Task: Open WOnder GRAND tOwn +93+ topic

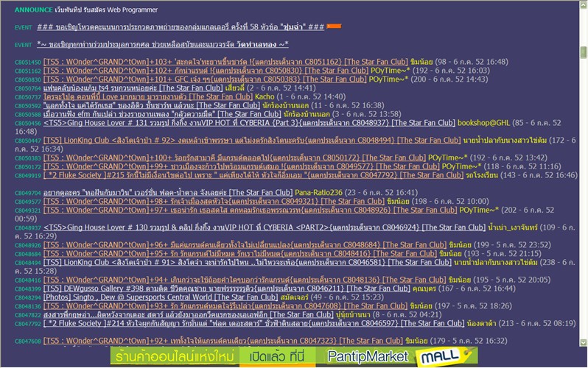Action: [x=225, y=305]
